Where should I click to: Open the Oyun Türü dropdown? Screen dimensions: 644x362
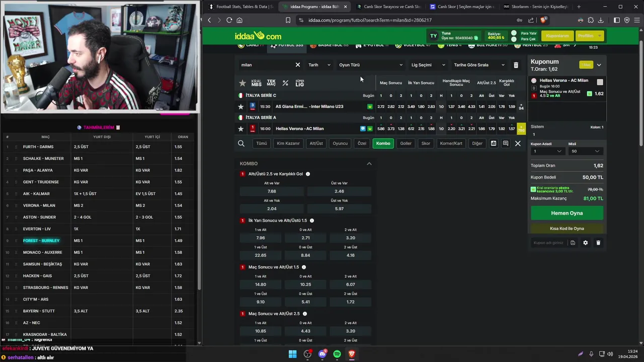(x=371, y=65)
